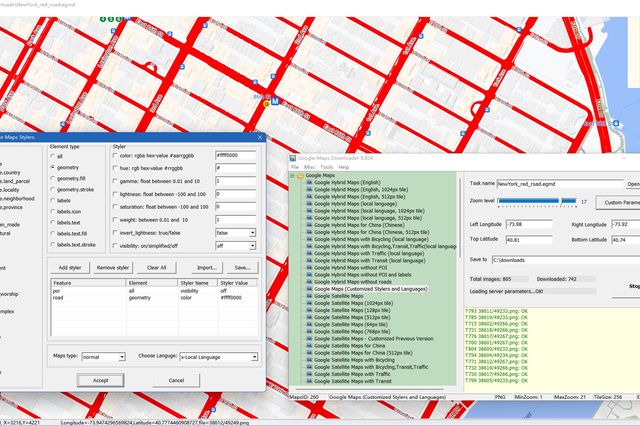
Task: Enable the gamma float checkbox
Action: (115, 181)
